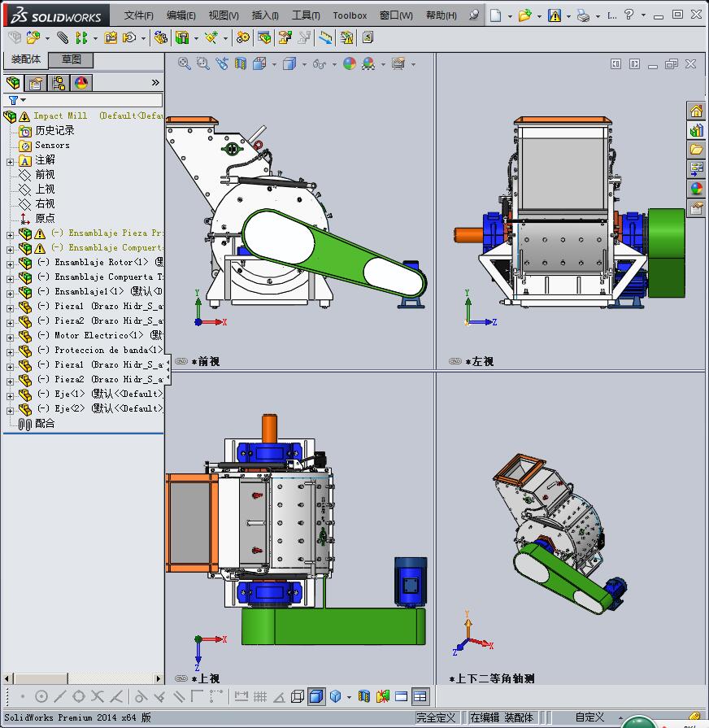This screenshot has height=728, width=709.
Task: Toggle the Wireframe display mode
Action: coord(297,696)
